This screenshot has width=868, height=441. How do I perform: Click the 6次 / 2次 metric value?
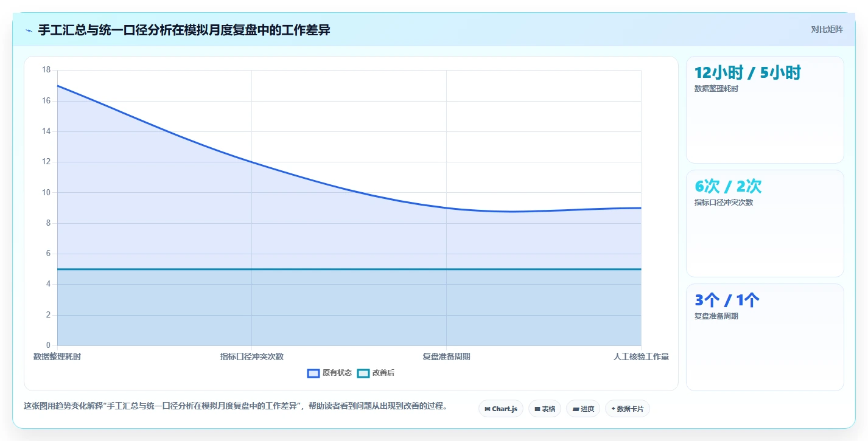click(728, 187)
